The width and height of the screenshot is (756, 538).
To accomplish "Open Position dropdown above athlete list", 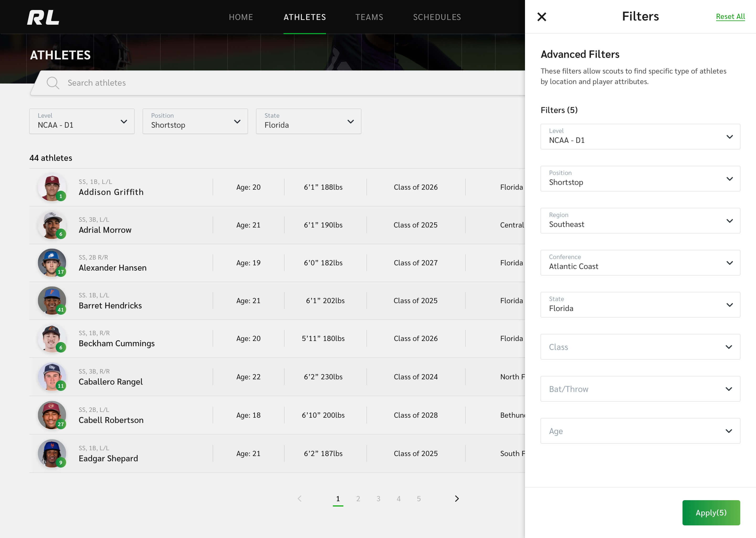I will tap(195, 121).
